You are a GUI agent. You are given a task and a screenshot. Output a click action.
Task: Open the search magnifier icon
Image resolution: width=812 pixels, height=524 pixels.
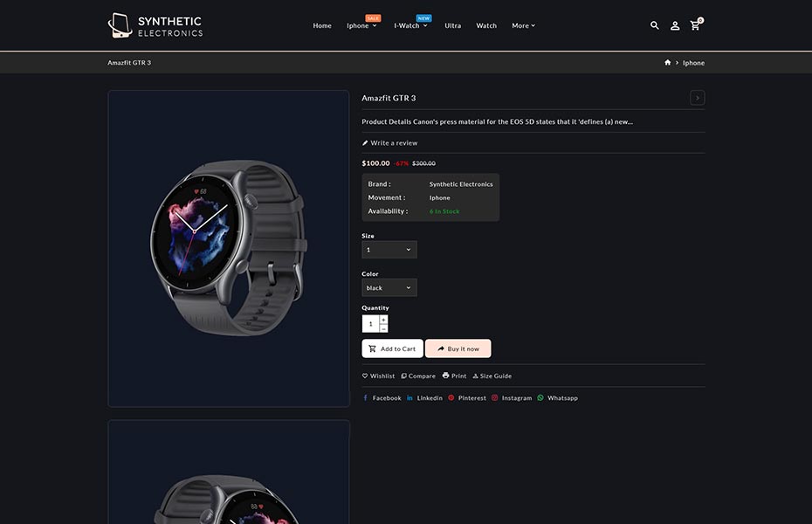pyautogui.click(x=655, y=25)
